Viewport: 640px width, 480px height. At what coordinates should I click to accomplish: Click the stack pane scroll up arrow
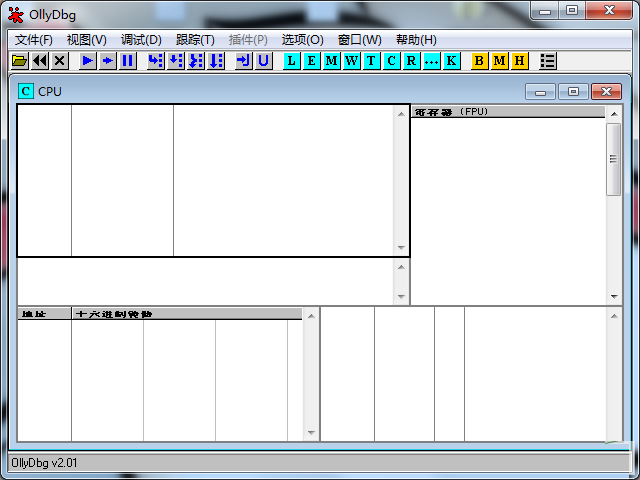(614, 316)
